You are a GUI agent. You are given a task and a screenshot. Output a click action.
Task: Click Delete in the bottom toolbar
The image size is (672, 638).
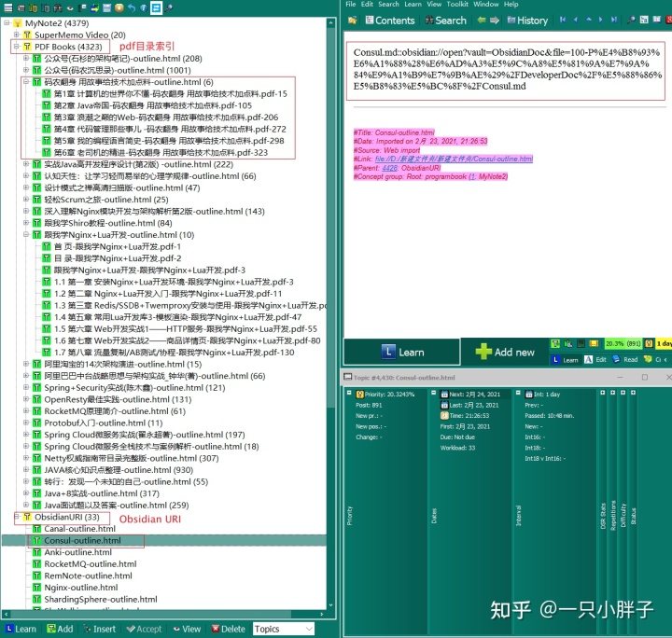(228, 629)
